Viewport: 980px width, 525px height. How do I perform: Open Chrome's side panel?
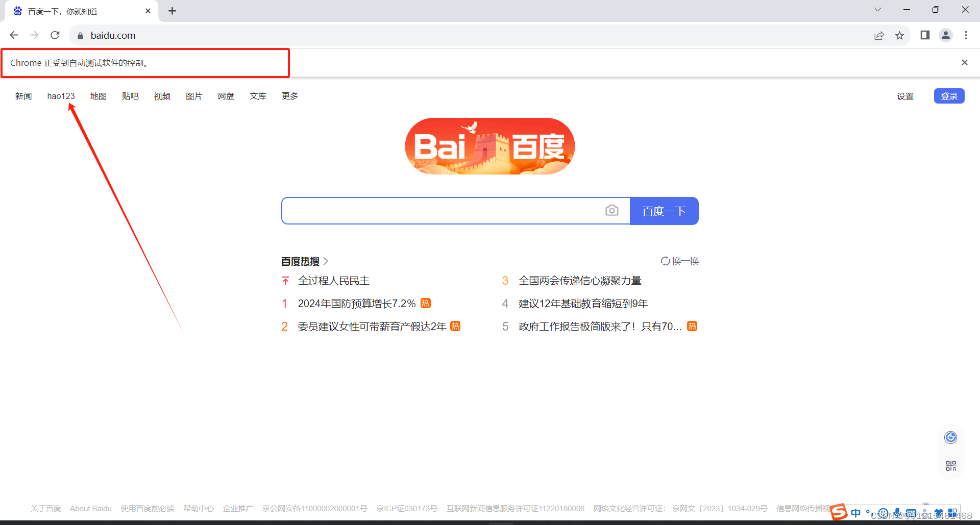pyautogui.click(x=925, y=35)
